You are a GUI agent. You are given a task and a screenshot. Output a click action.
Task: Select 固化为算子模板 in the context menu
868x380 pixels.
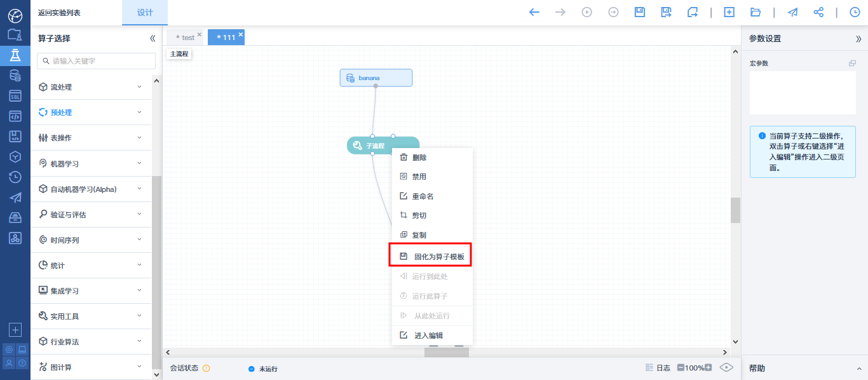point(431,257)
